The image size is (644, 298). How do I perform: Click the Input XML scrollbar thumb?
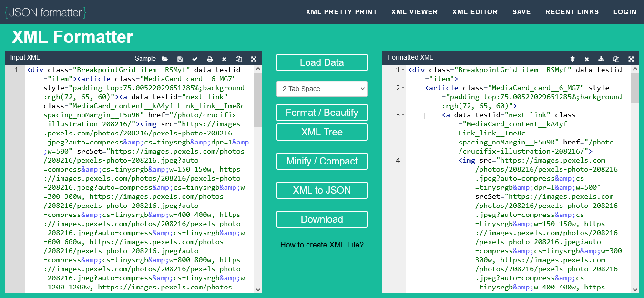258,99
